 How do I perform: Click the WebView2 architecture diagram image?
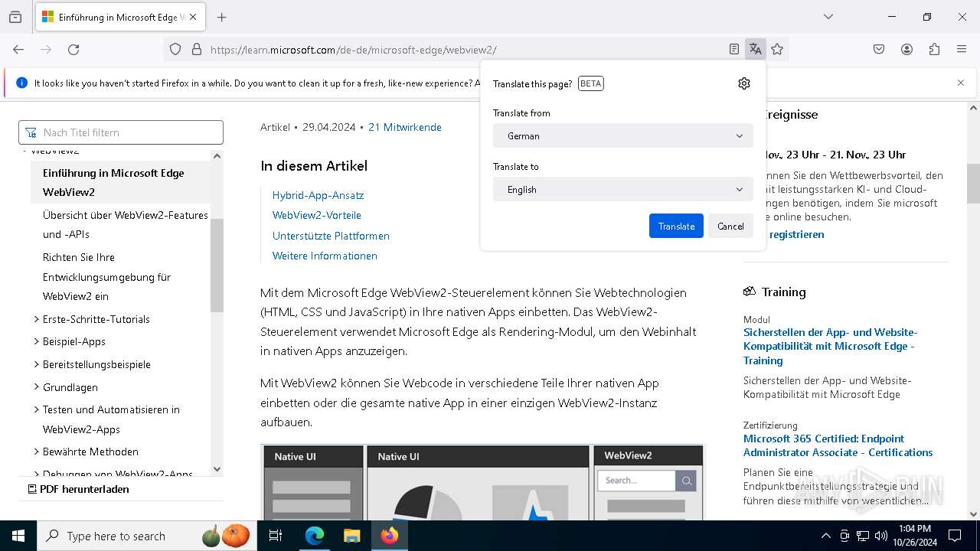(482, 482)
